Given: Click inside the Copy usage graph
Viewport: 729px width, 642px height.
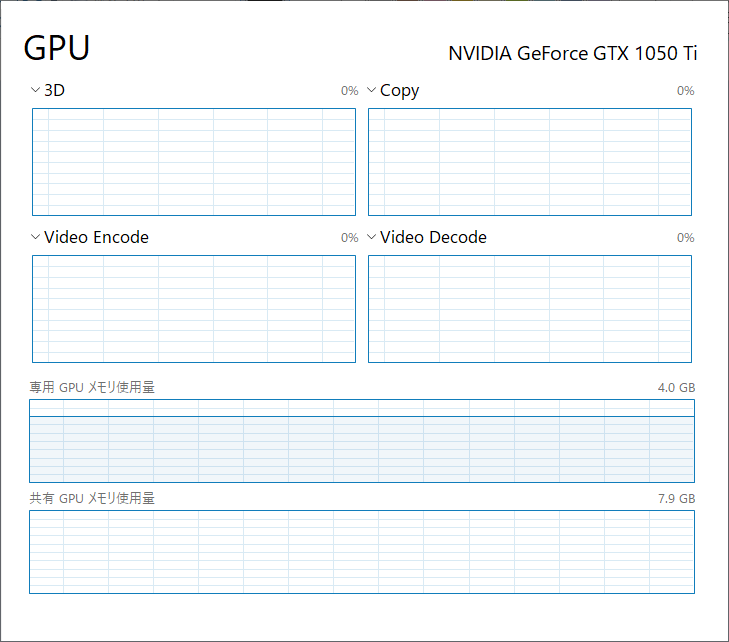Looking at the screenshot, I should pyautogui.click(x=530, y=162).
